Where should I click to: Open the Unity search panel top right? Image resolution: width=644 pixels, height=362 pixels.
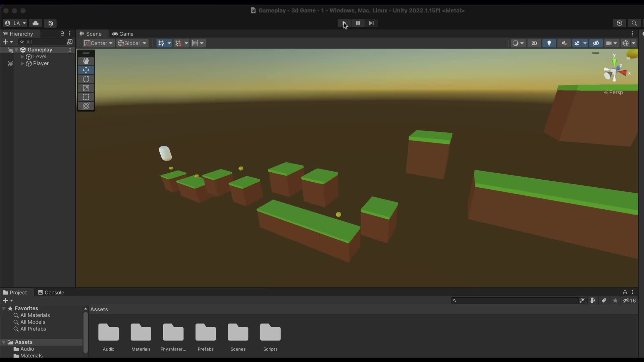point(635,23)
